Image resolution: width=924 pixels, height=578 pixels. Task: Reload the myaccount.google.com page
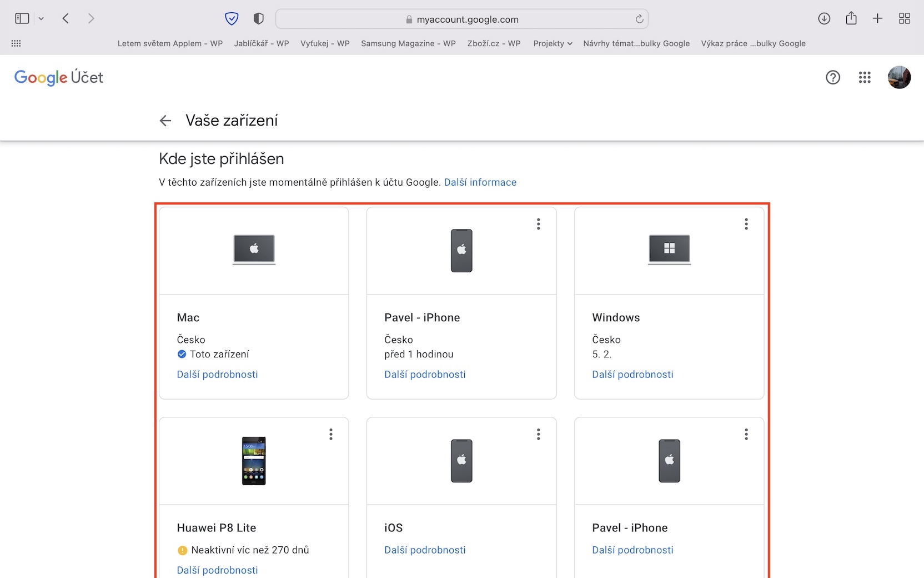(x=640, y=19)
